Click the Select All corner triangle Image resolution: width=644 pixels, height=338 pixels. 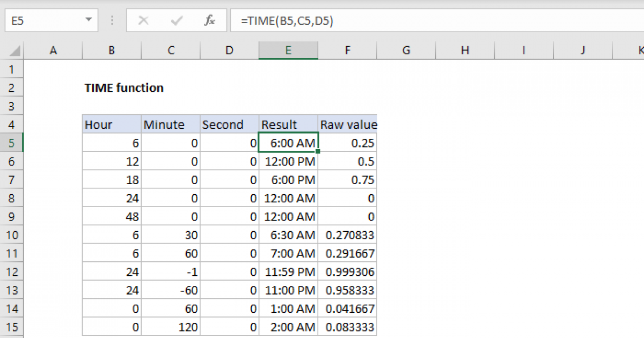click(15, 51)
